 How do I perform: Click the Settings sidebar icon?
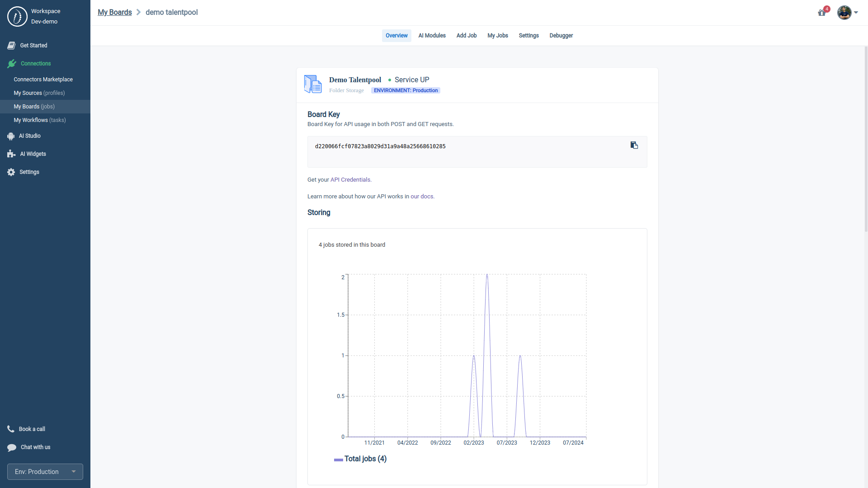11,172
